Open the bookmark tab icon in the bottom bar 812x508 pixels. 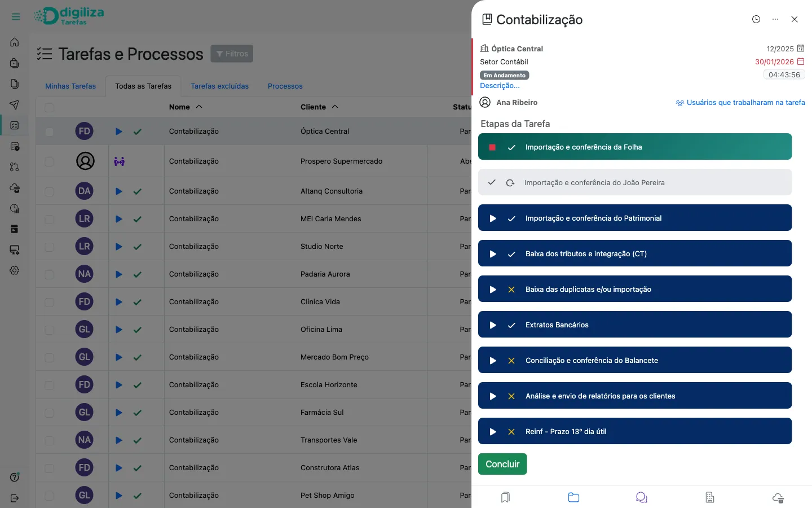click(x=505, y=497)
